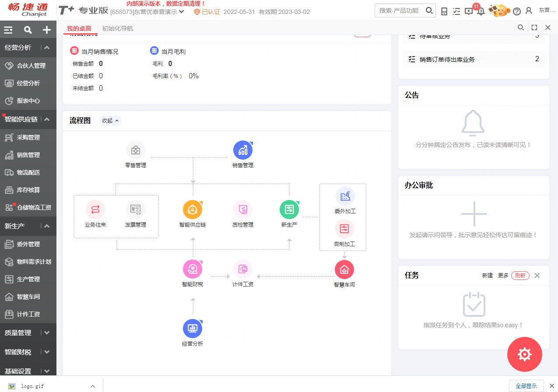Collapse the 智能供应链 sidebar section

pyautogui.click(x=47, y=119)
